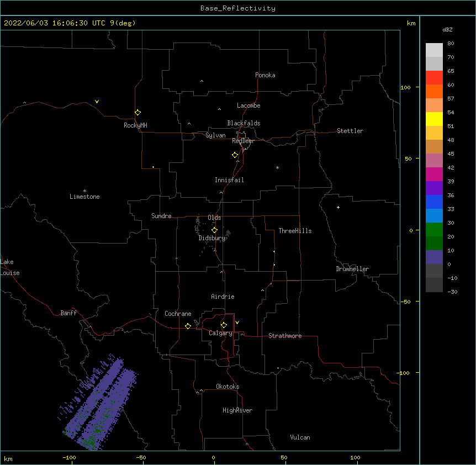Click the dBZ legend heading

pyautogui.click(x=447, y=29)
